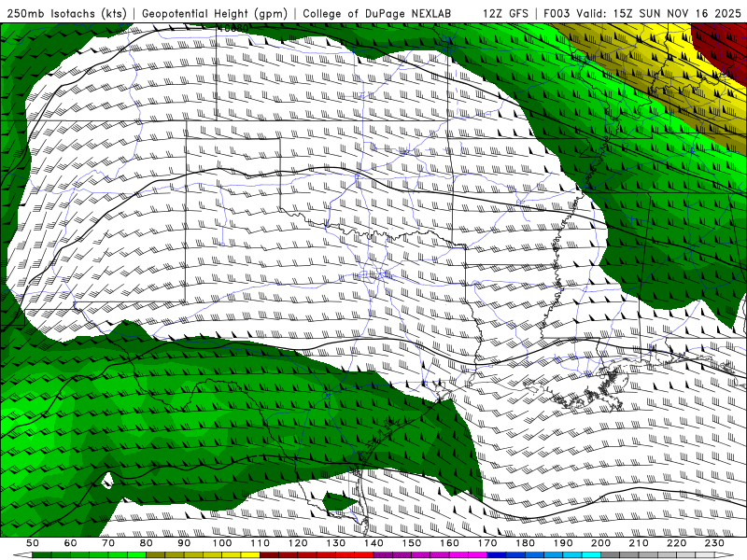The image size is (747, 560).
Task: Click the left arrow end of the colorbar
Action: [22, 555]
